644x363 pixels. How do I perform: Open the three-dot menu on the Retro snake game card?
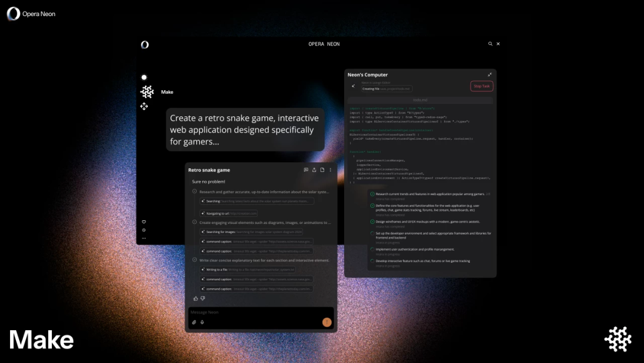330,170
